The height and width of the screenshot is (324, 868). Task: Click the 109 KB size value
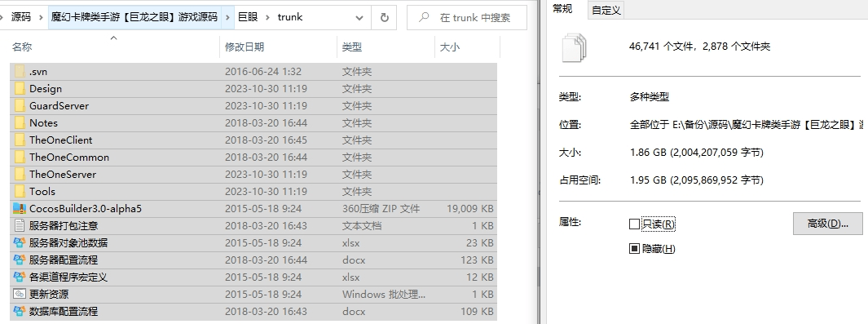477,312
